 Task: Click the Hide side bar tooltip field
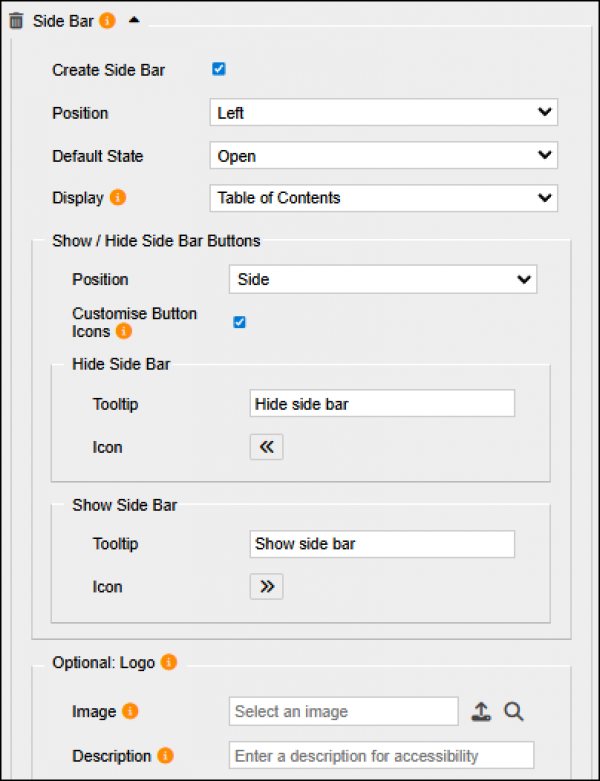tap(381, 404)
